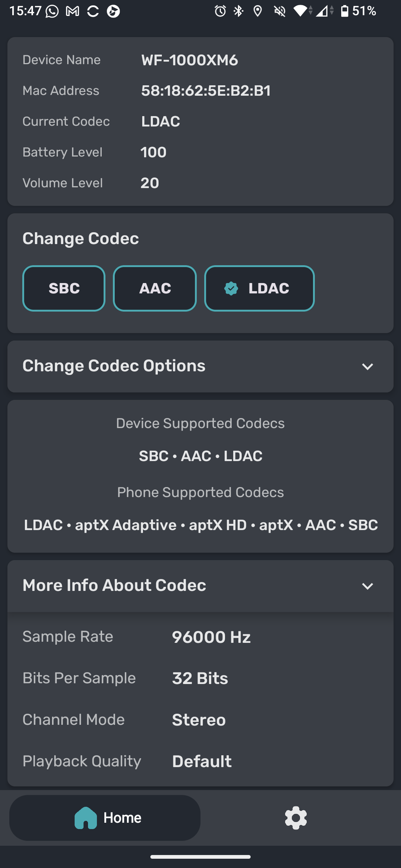Tap the muted vibrate status icon
Image resolution: width=401 pixels, height=868 pixels.
coord(280,11)
